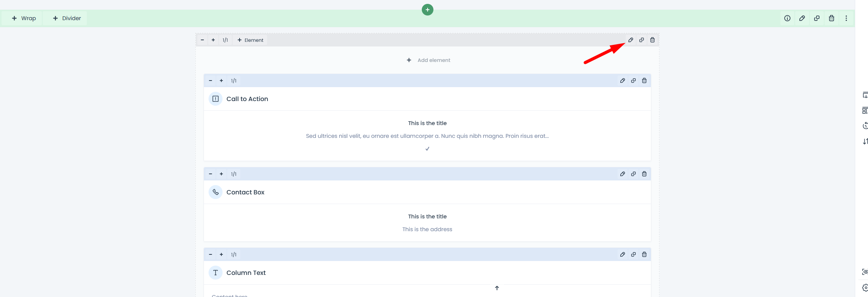Edit the Call to Action element

coord(623,81)
